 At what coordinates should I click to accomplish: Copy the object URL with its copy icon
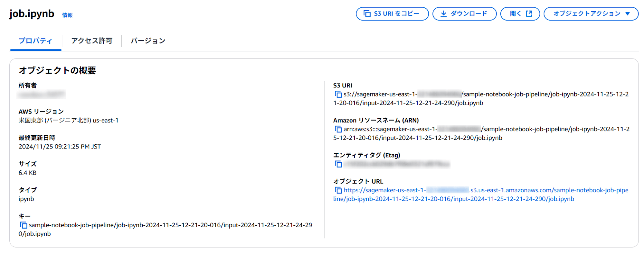tap(338, 190)
